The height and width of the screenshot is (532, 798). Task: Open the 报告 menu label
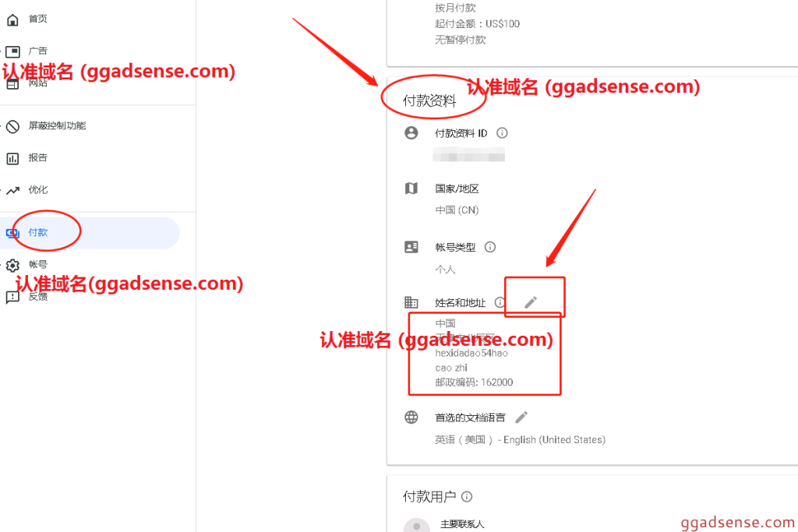pos(38,158)
